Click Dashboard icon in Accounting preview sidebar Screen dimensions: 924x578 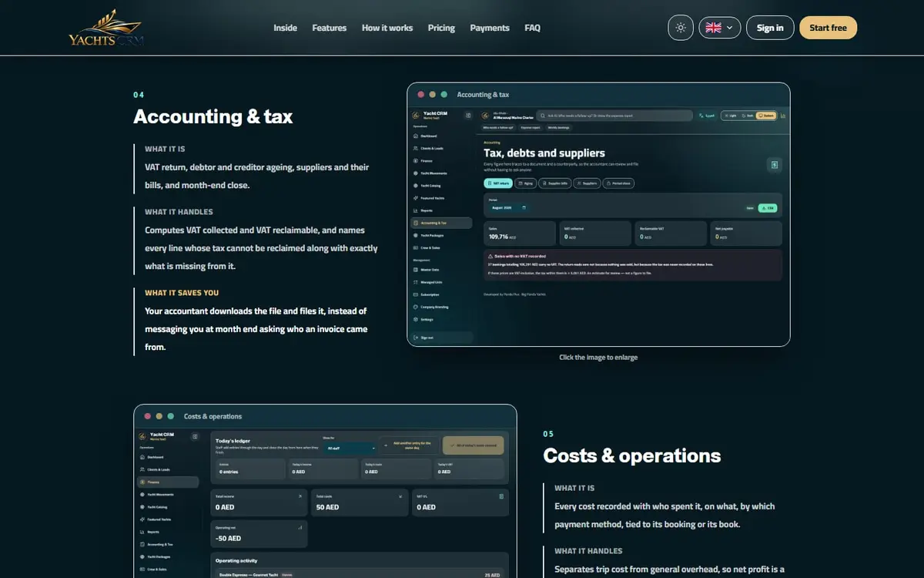point(416,136)
